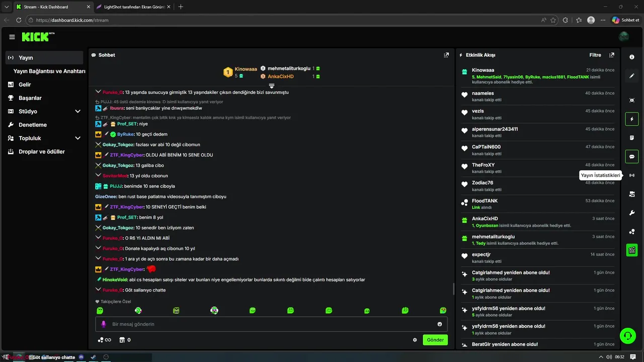The width and height of the screenshot is (644, 362).
Task: Click naameles follow event in activity feed
Action: pos(538,97)
